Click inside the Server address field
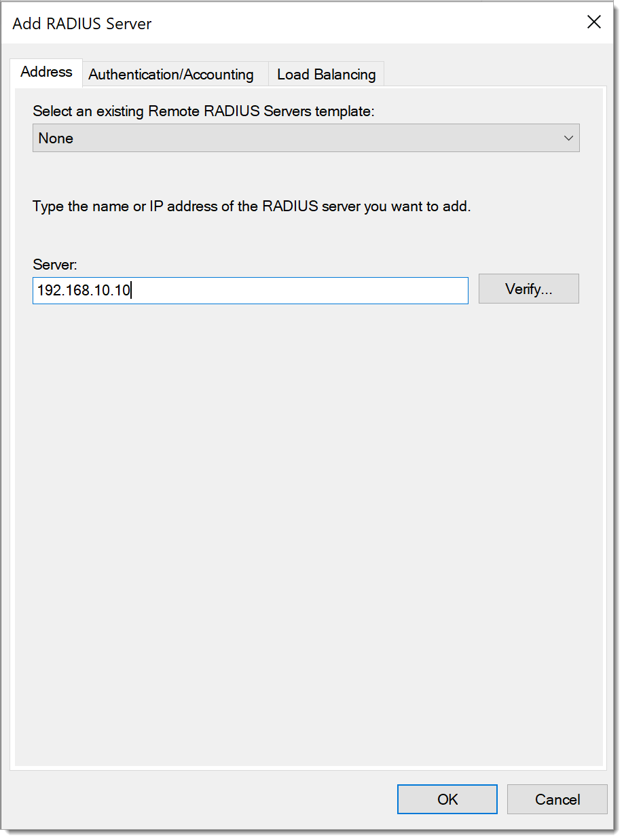 coord(250,291)
